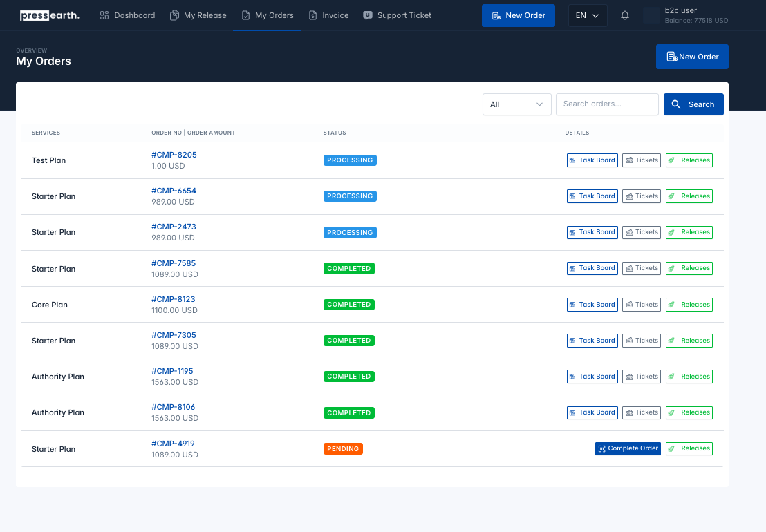Open Task Board for order CMP-6654

tap(592, 196)
